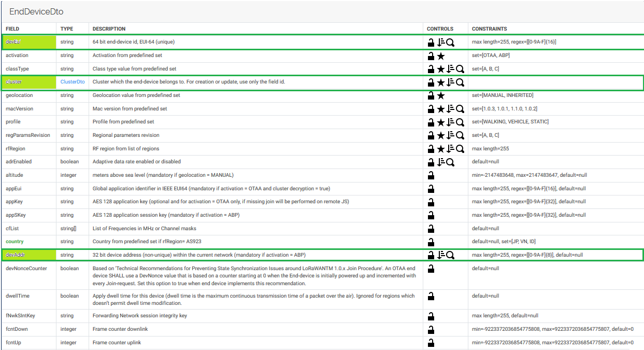Click the sort icon in classType row

tap(450, 69)
